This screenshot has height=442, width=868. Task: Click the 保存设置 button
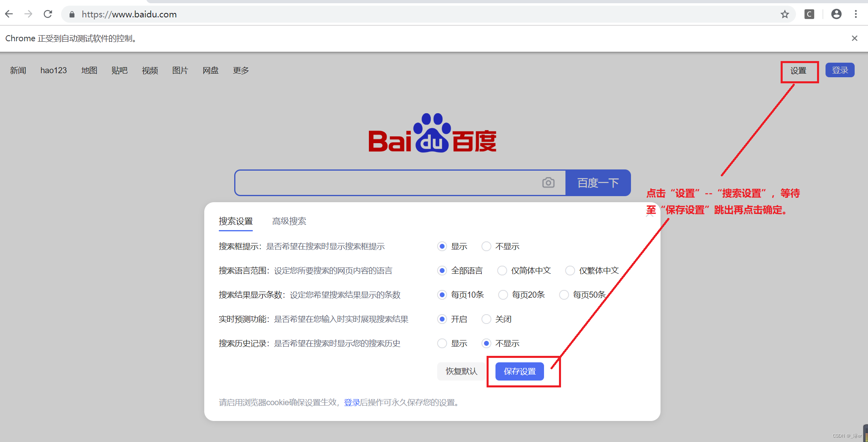click(x=519, y=371)
